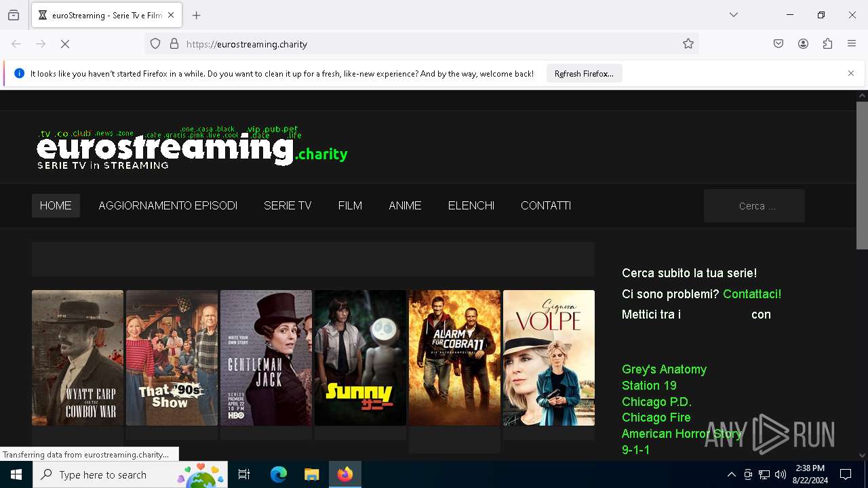Select the HOME menu item
The height and width of the screenshot is (488, 868).
click(x=56, y=206)
